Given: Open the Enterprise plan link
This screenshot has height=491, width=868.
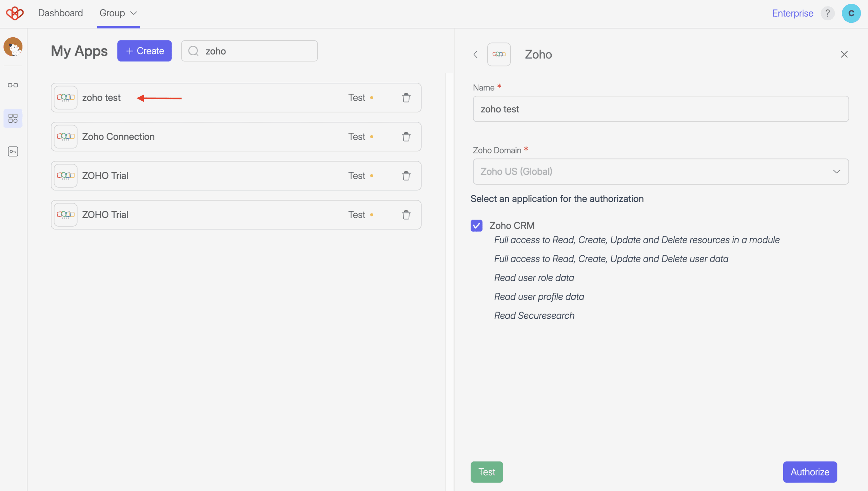Looking at the screenshot, I should point(793,13).
